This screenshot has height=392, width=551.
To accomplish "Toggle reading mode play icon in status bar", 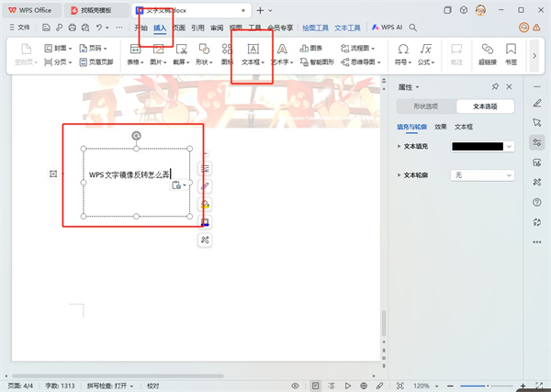I will (347, 386).
